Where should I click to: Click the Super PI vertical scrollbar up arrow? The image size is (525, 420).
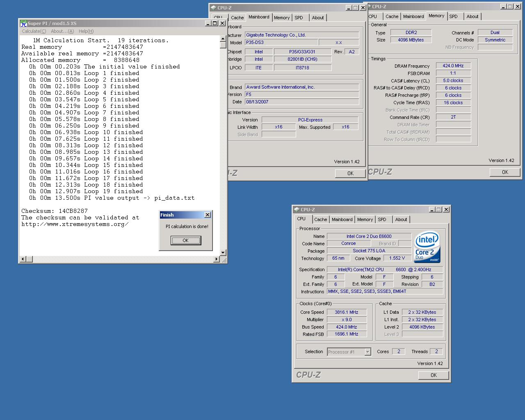tap(223, 39)
